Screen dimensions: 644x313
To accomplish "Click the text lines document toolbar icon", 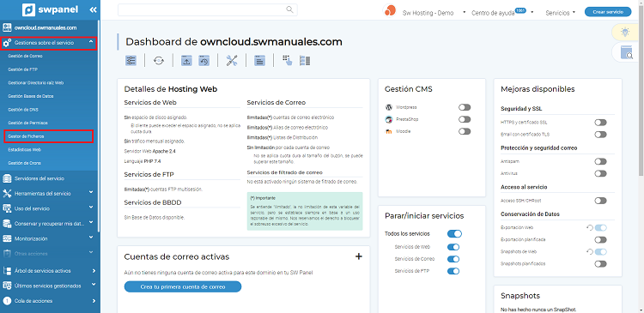I will (259, 61).
